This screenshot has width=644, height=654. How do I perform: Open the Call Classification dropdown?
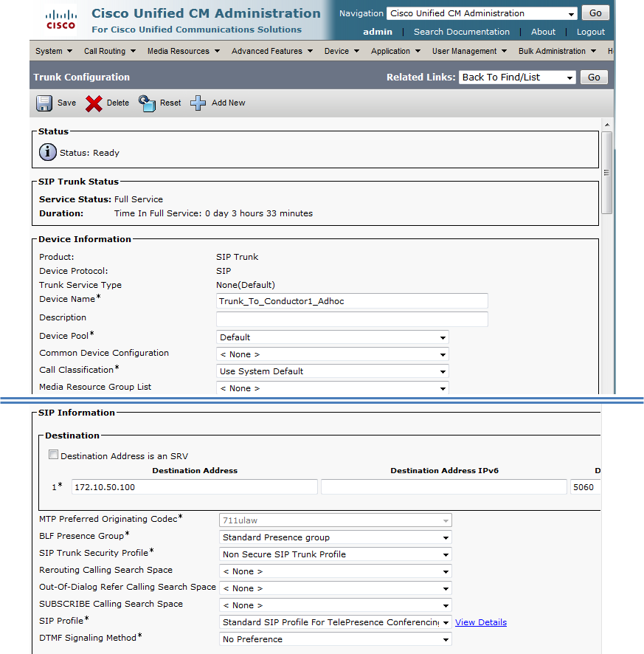[x=332, y=371]
